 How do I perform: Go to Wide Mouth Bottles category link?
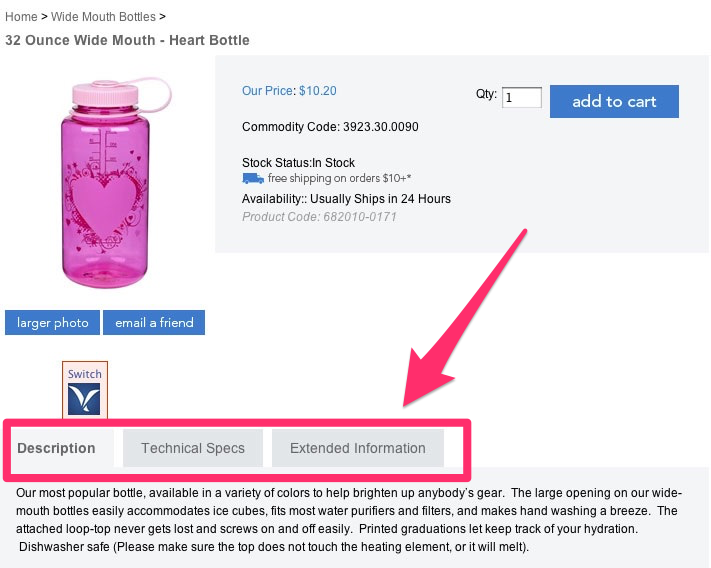tap(103, 17)
